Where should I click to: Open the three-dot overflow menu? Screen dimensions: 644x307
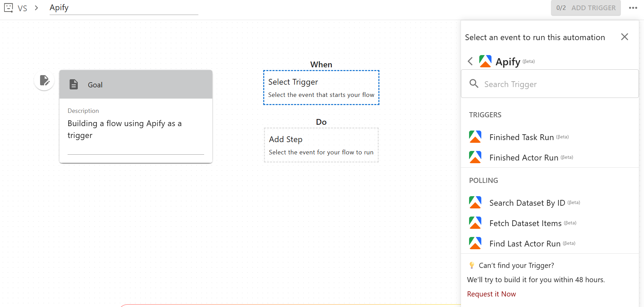pyautogui.click(x=633, y=7)
